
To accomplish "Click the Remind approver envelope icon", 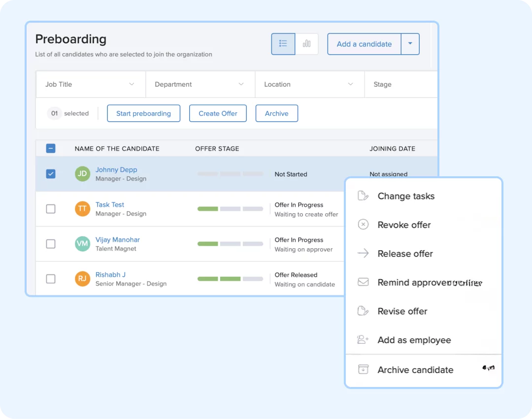I will click(363, 282).
